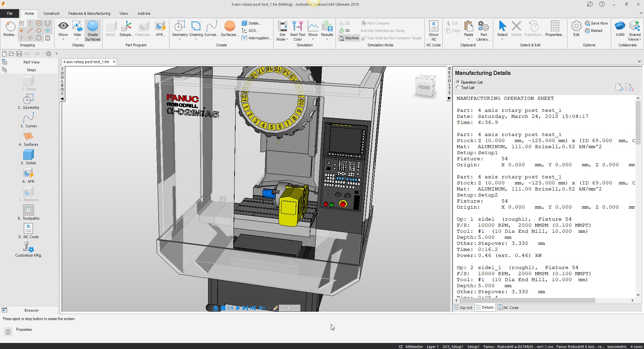The width and height of the screenshot is (644, 349).
Task: Open the Show eye dropdown
Action: pyautogui.click(x=63, y=31)
